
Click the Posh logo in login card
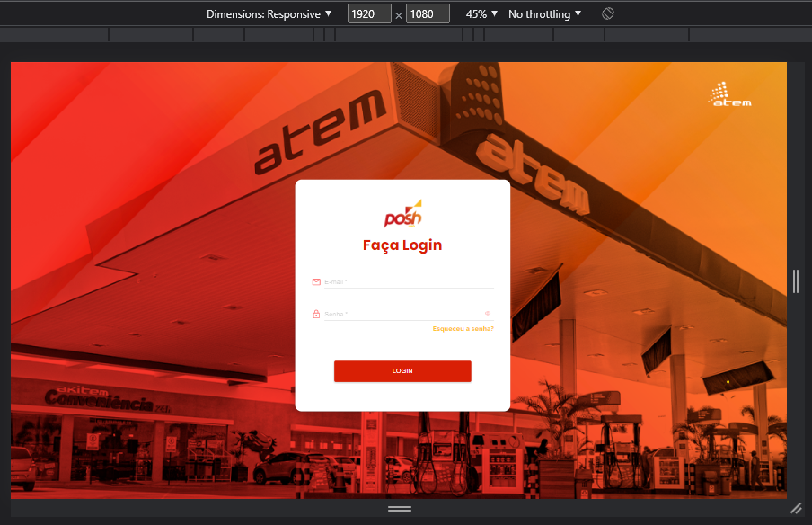[x=403, y=214]
